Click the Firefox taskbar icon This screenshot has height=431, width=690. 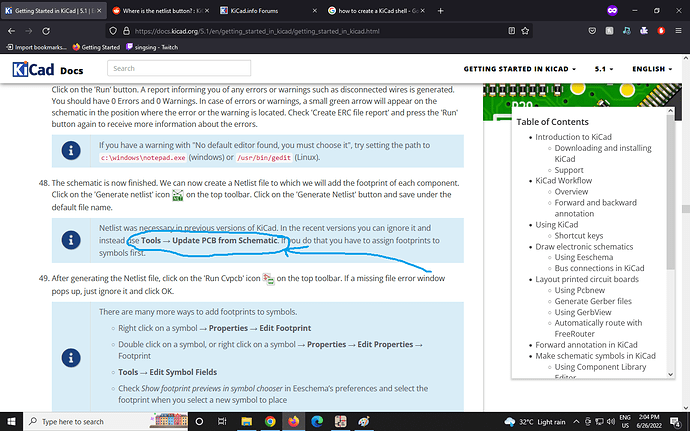tap(294, 421)
